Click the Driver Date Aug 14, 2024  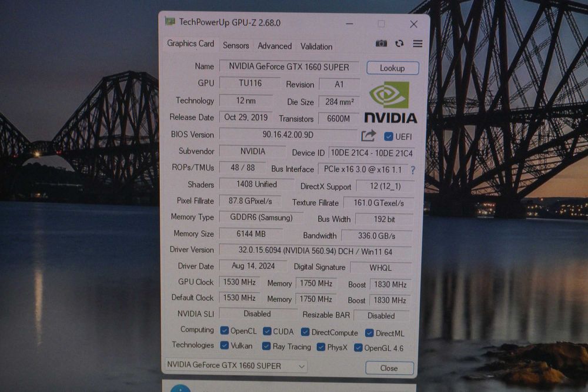tap(253, 266)
